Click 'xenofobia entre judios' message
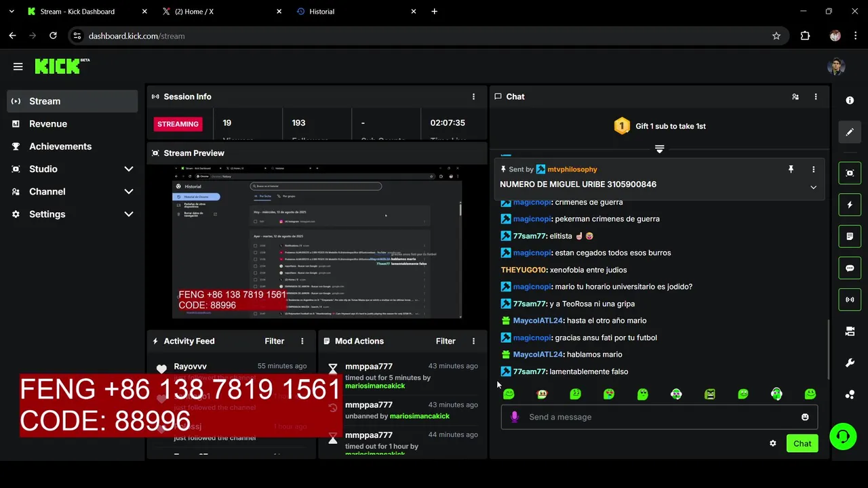This screenshot has width=868, height=488. [x=589, y=270]
